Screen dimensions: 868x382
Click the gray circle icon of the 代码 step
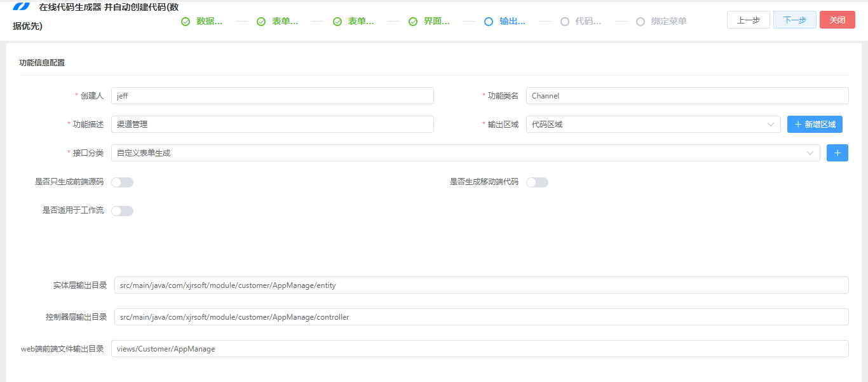564,21
